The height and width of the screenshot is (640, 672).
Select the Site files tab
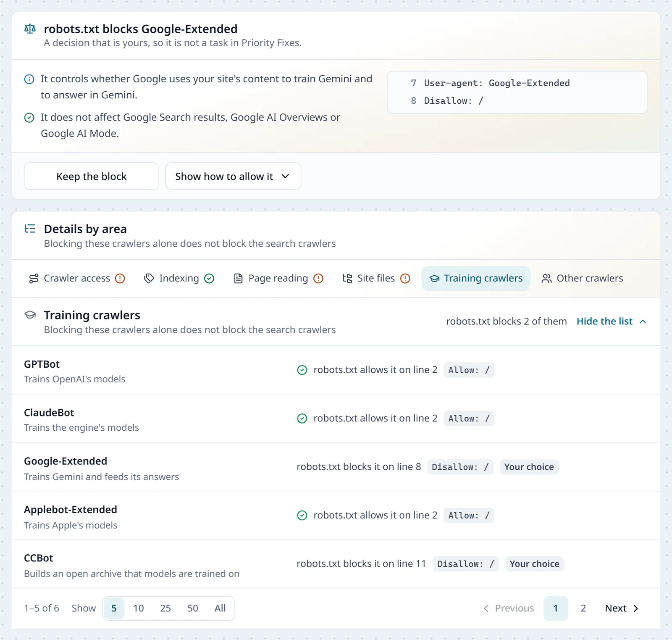[x=376, y=279]
